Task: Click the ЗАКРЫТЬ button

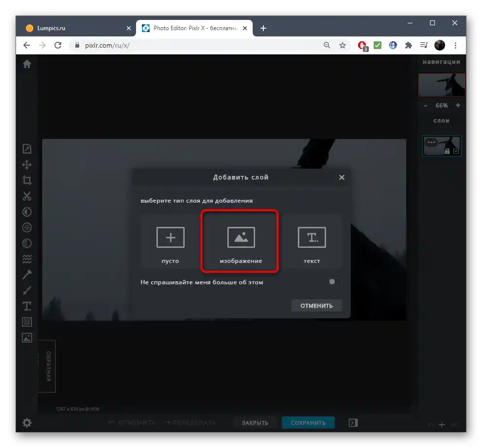Action: (x=255, y=423)
